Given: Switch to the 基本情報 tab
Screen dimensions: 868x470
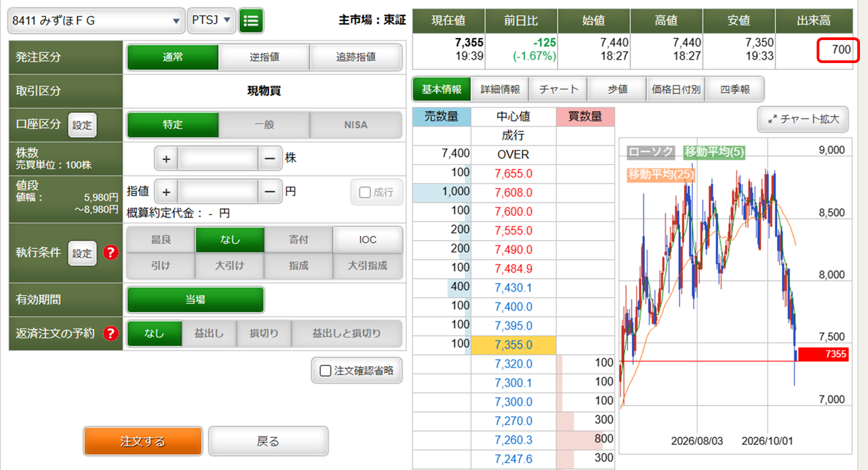Looking at the screenshot, I should click(441, 89).
